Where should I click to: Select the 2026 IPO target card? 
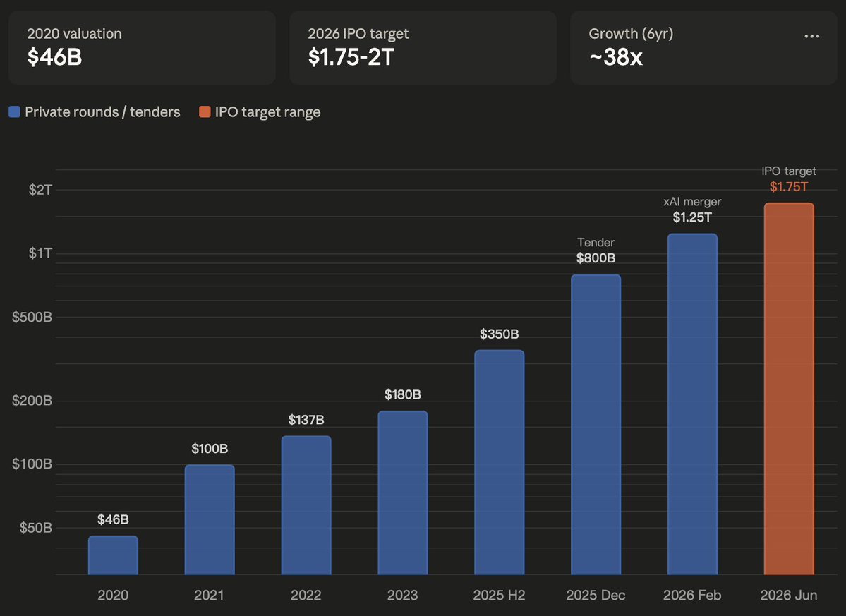click(423, 47)
